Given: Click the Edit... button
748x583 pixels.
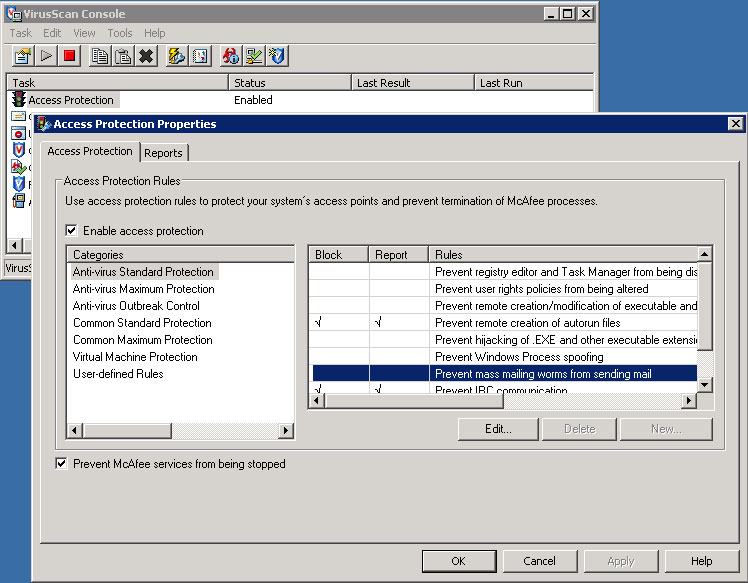Looking at the screenshot, I should (498, 429).
